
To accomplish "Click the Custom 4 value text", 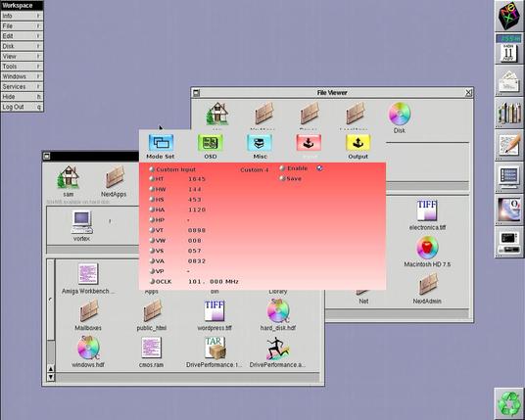I will click(255, 170).
